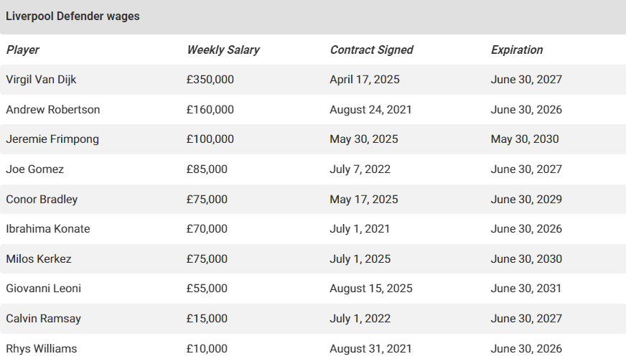Select Andrew Robertson's player cell
This screenshot has width=626, height=364.
pos(53,110)
